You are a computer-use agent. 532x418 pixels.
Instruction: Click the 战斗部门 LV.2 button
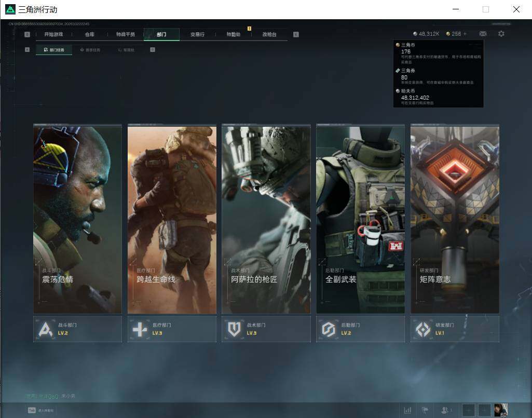[x=78, y=329]
